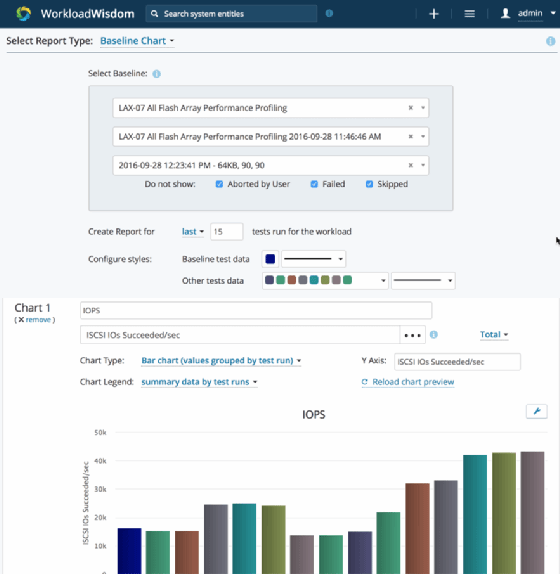Click the 'tests run for the workload' text

click(302, 232)
